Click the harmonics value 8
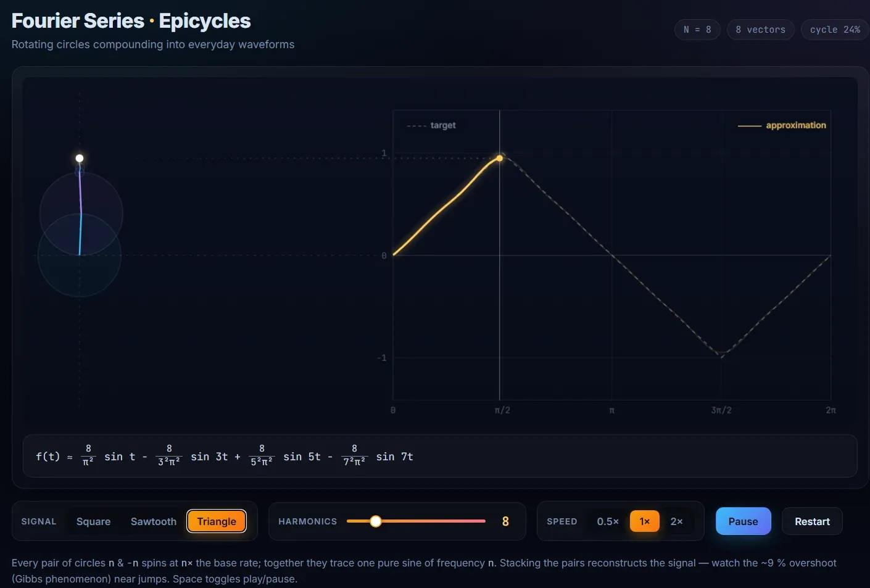 click(x=505, y=521)
